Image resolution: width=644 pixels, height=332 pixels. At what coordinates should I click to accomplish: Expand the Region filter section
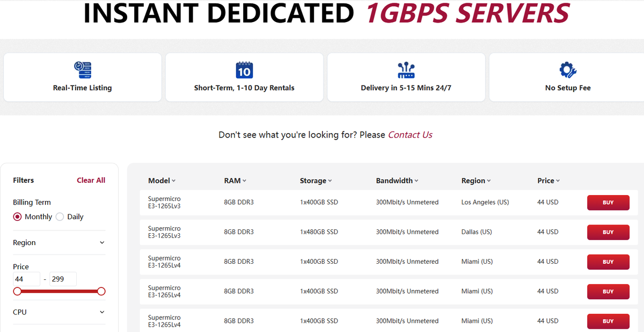(x=59, y=243)
